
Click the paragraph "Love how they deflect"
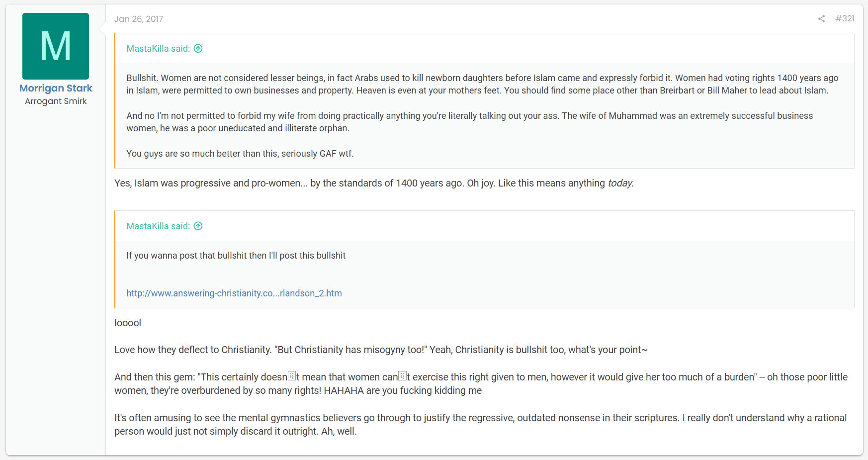pyautogui.click(x=381, y=350)
